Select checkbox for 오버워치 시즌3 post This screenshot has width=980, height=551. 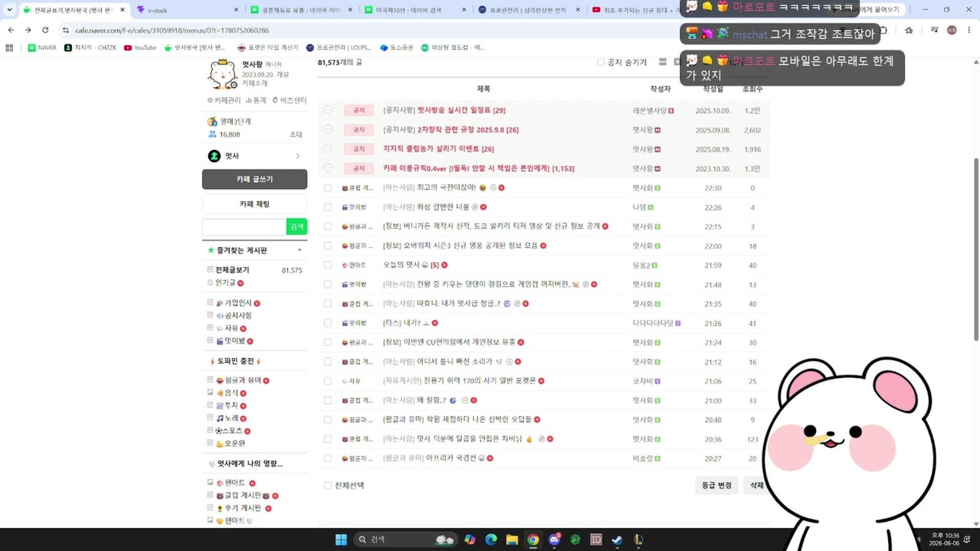tap(328, 246)
